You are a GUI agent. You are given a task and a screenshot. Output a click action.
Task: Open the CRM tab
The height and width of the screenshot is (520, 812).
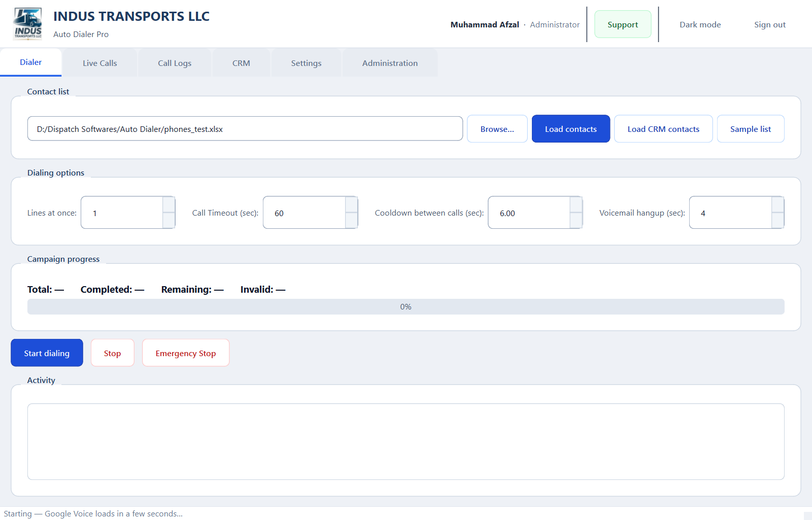(x=241, y=63)
